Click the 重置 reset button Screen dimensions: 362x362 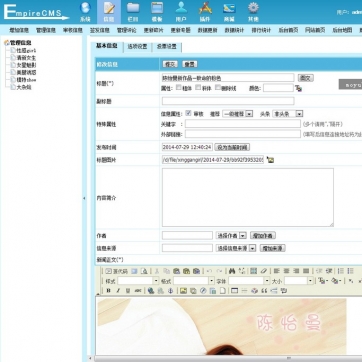point(190,64)
